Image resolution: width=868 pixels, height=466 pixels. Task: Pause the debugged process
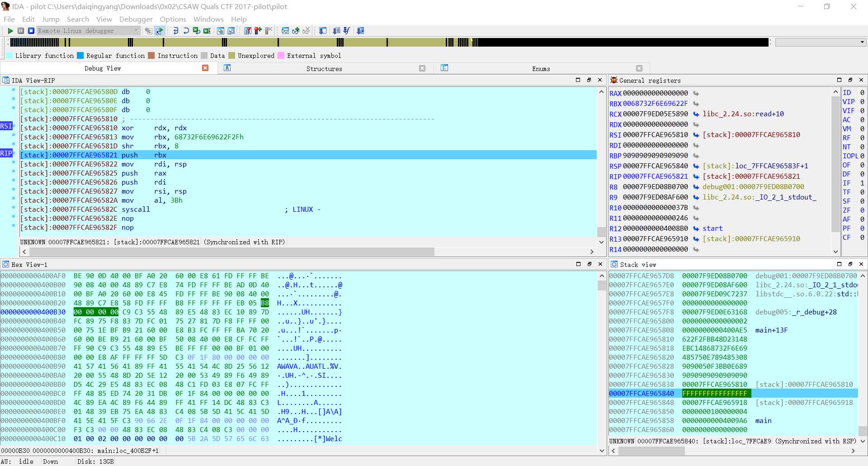click(x=21, y=31)
